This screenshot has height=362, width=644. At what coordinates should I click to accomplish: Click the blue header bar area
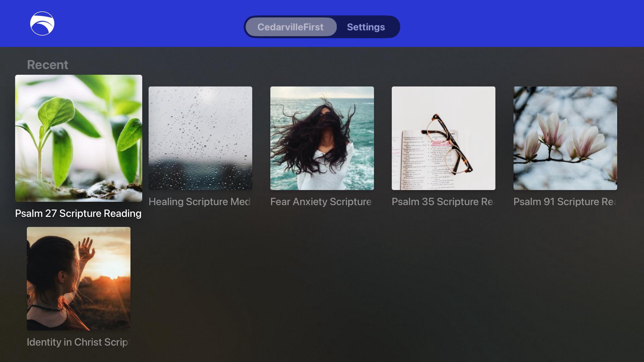tap(503, 23)
